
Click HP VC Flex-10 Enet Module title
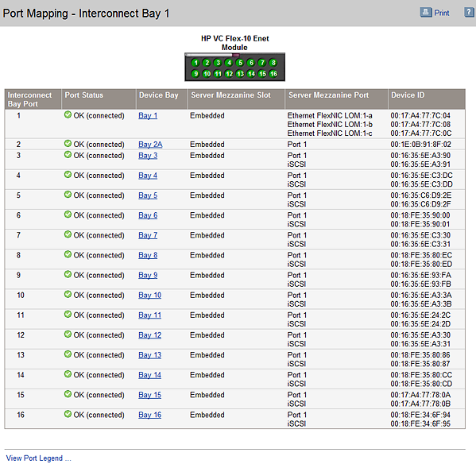234,43
